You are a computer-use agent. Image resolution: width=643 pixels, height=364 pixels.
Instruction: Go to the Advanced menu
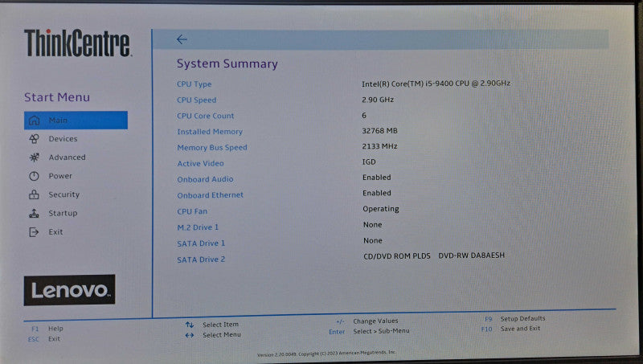tap(68, 157)
